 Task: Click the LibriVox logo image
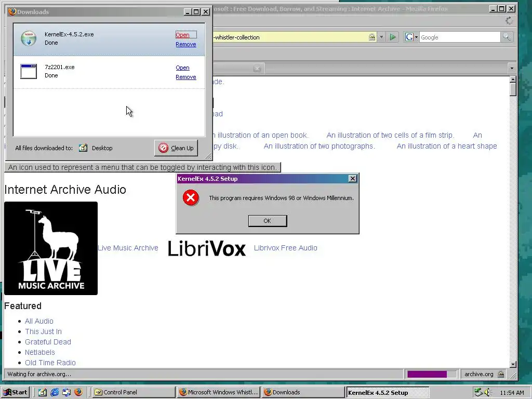(207, 248)
